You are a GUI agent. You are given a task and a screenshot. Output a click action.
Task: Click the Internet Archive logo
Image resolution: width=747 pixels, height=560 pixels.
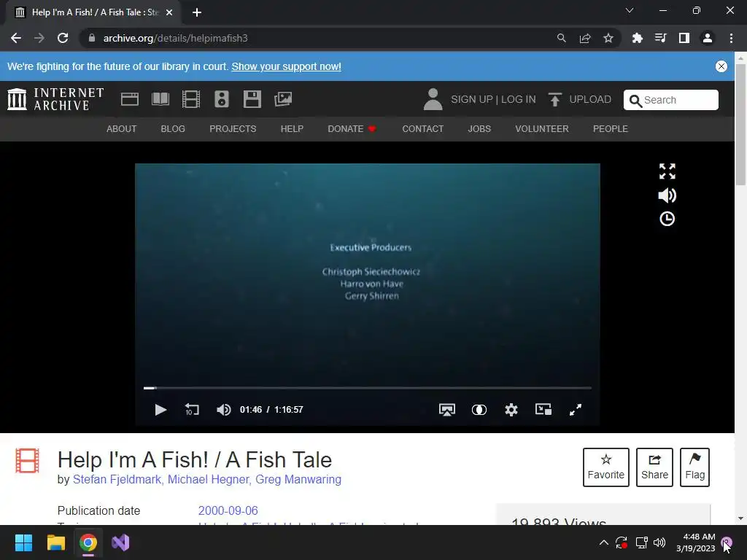coord(55,99)
